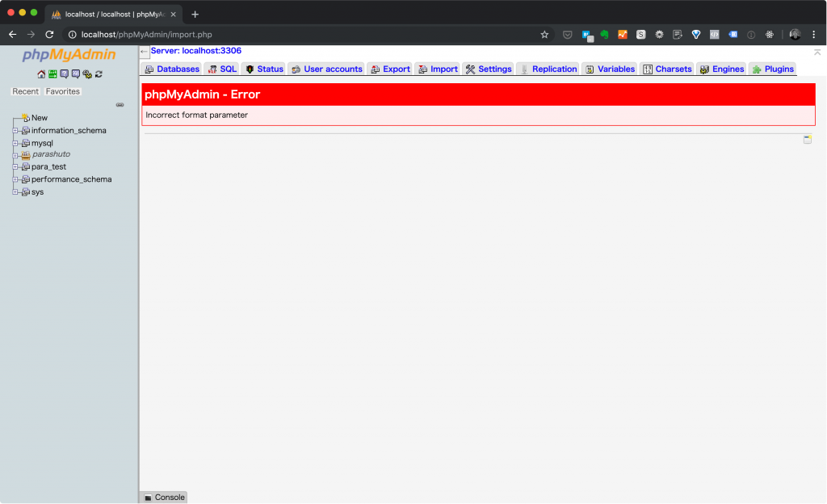Viewport: 827px width, 504px height.
Task: Reload the page with browser refresh icon
Action: (x=51, y=34)
